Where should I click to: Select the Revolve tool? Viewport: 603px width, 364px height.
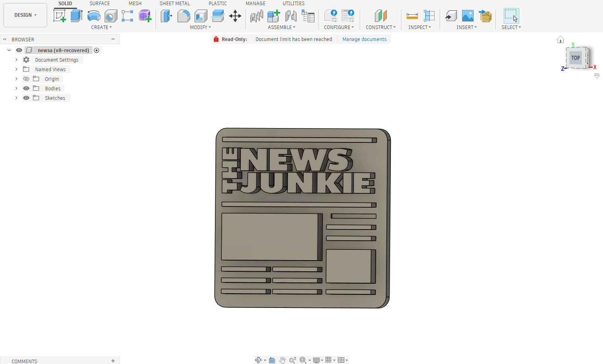click(94, 16)
